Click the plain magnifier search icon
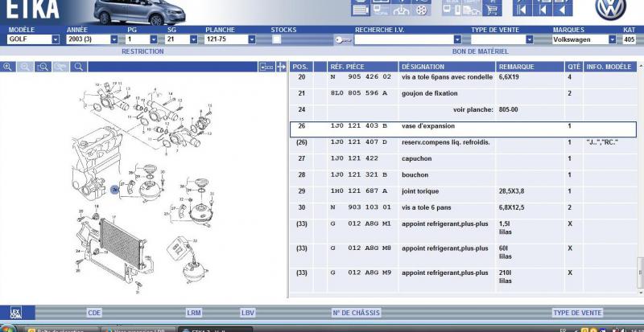This screenshot has height=332, width=644. pyautogui.click(x=78, y=67)
